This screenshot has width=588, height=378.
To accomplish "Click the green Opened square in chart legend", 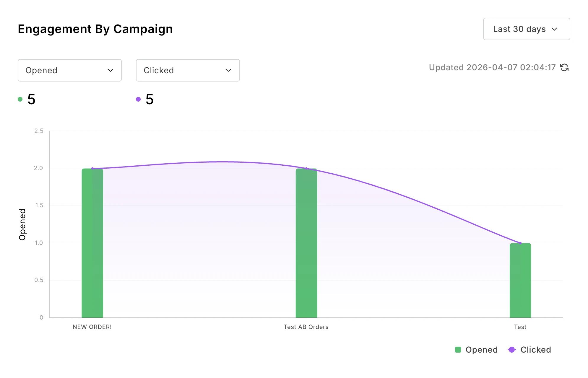I will (458, 350).
